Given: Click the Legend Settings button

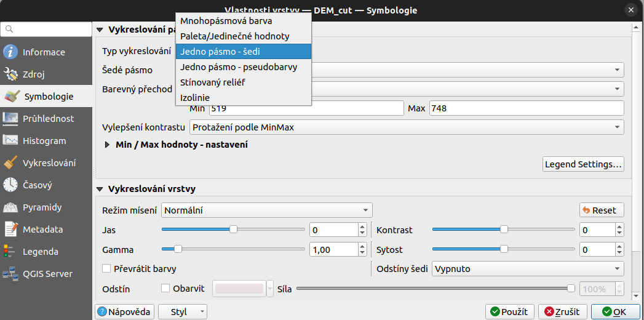Looking at the screenshot, I should point(583,164).
